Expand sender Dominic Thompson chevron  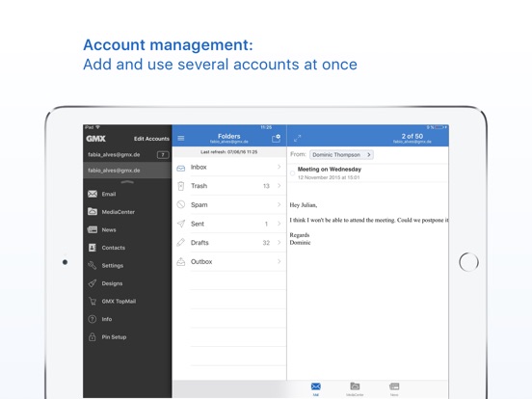369,155
